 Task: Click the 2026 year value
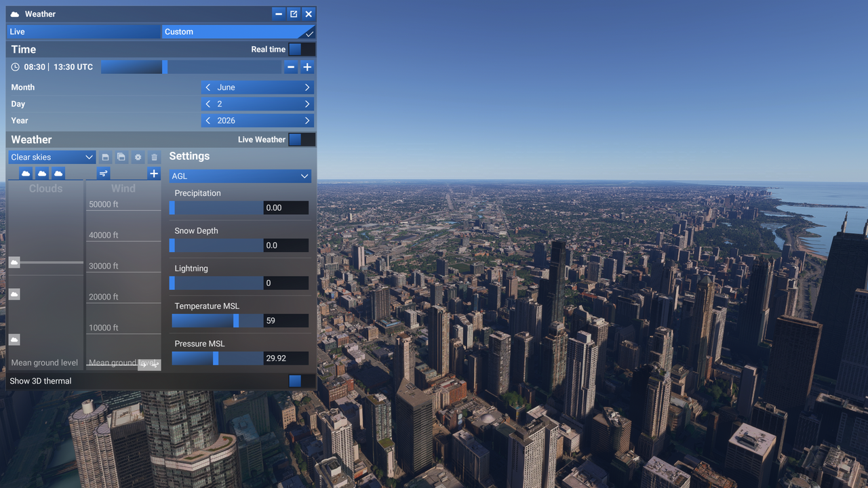click(x=226, y=121)
